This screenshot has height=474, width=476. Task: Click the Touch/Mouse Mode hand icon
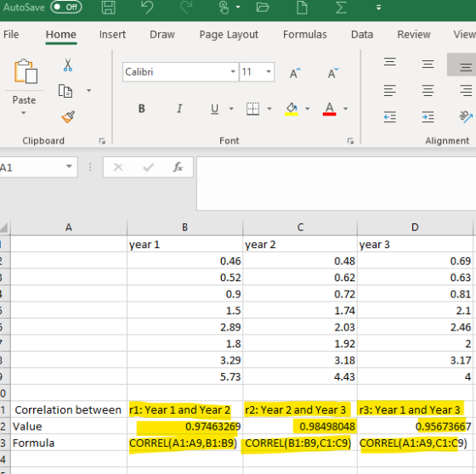pos(224,8)
